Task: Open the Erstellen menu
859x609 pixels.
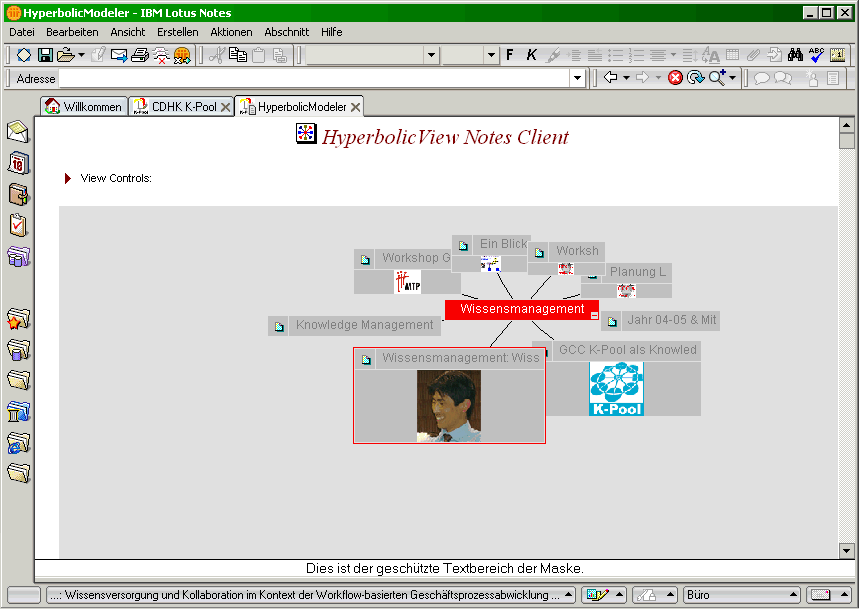Action: pos(177,32)
